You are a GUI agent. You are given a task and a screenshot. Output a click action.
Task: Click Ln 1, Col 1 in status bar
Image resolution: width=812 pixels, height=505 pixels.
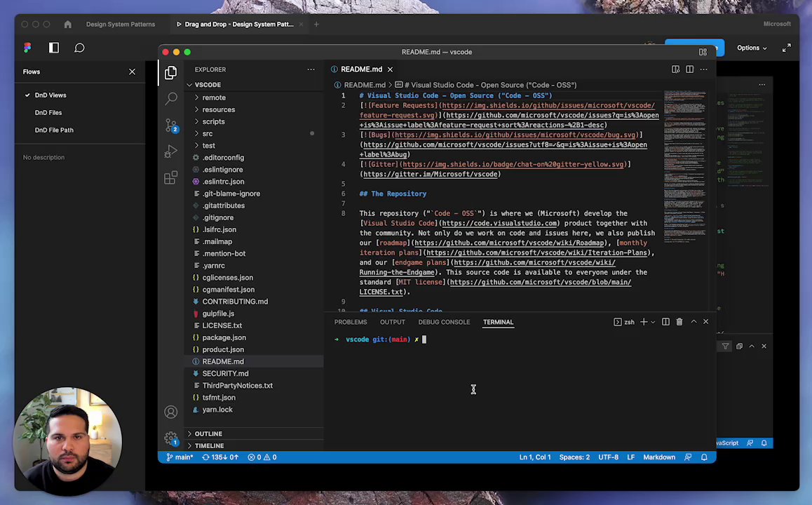click(x=535, y=457)
